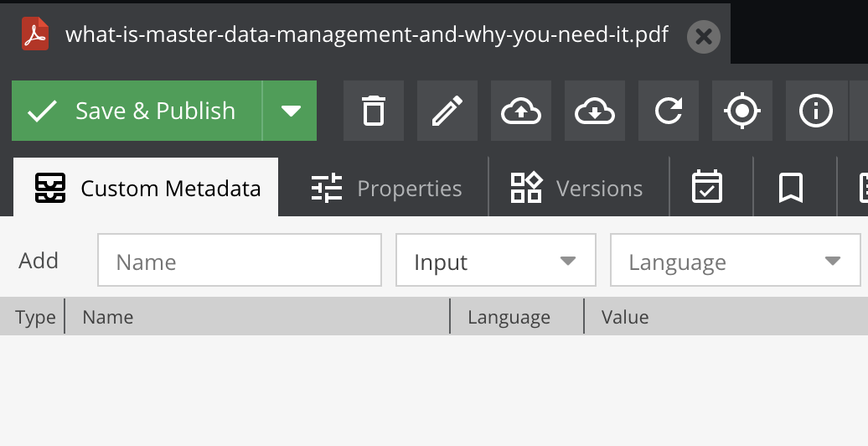Delete the asset with trash icon
Image resolution: width=868 pixels, height=446 pixels.
pos(374,111)
